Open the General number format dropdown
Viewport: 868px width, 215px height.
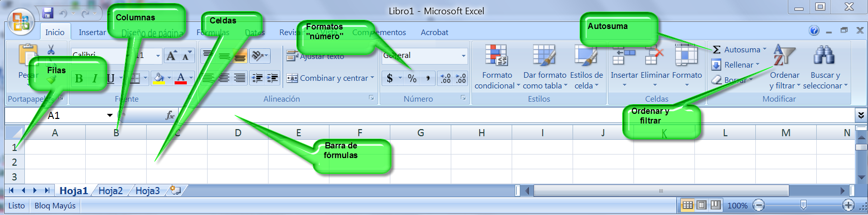(463, 55)
